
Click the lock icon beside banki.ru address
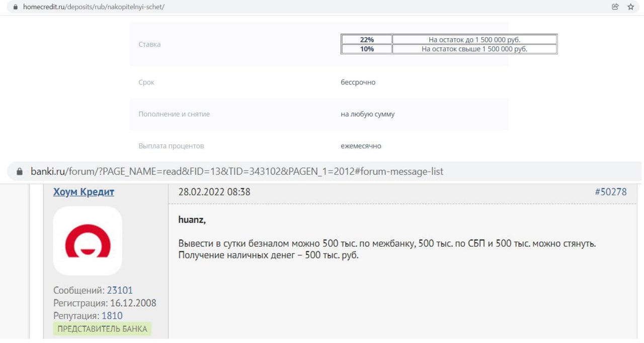pos(20,172)
